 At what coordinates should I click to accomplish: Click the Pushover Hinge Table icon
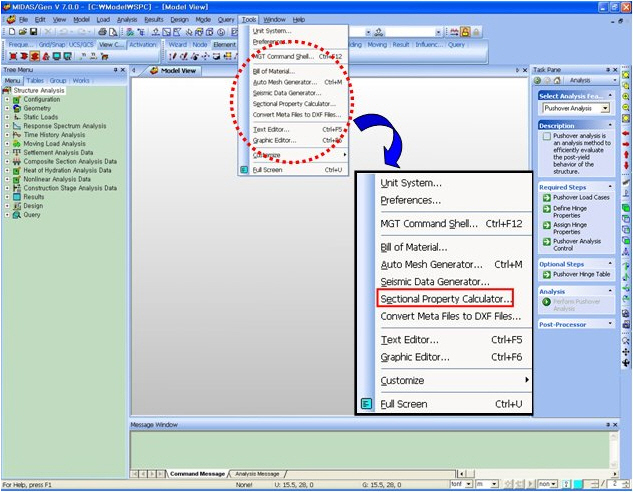(x=546, y=273)
